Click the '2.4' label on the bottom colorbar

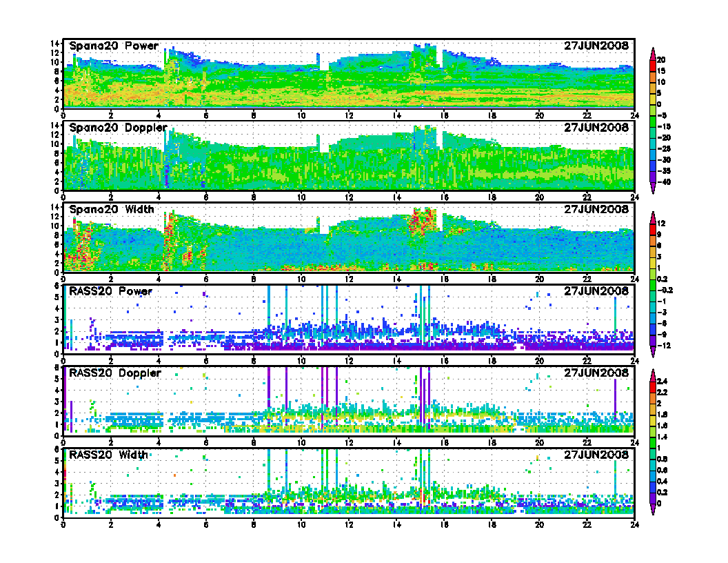(x=662, y=381)
